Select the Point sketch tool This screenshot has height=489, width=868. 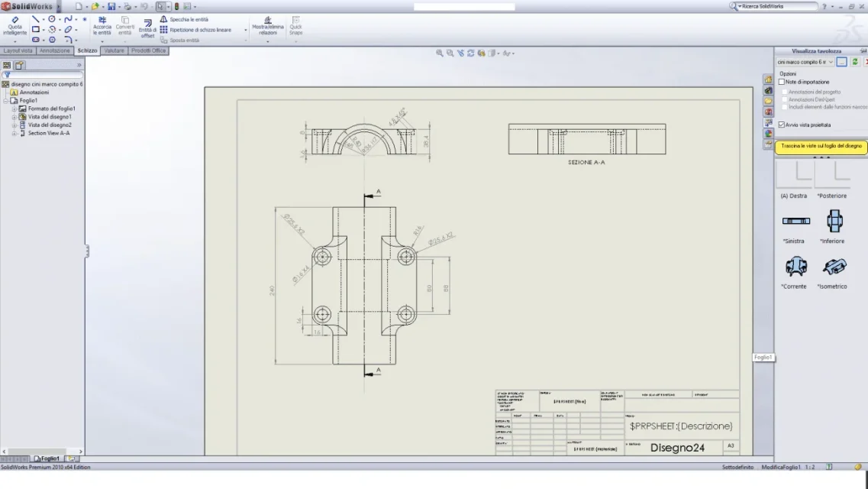pos(84,19)
